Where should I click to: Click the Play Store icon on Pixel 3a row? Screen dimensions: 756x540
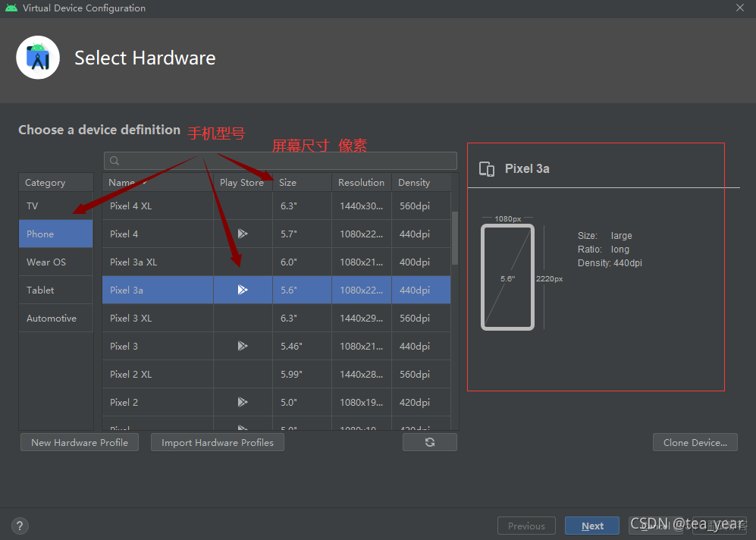point(243,289)
